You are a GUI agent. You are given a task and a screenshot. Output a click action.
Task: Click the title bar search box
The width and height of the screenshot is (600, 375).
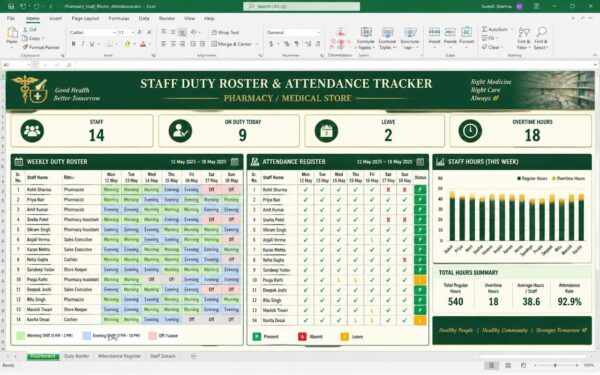(302, 6)
